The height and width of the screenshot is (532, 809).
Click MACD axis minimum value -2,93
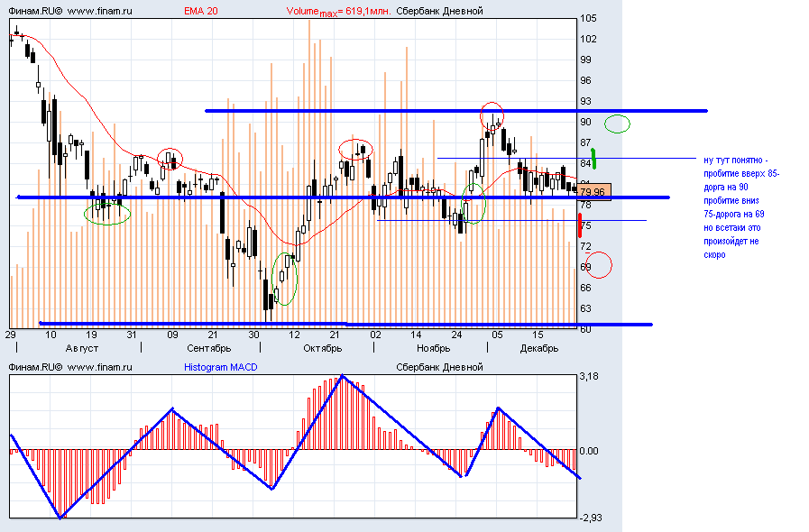coord(590,518)
